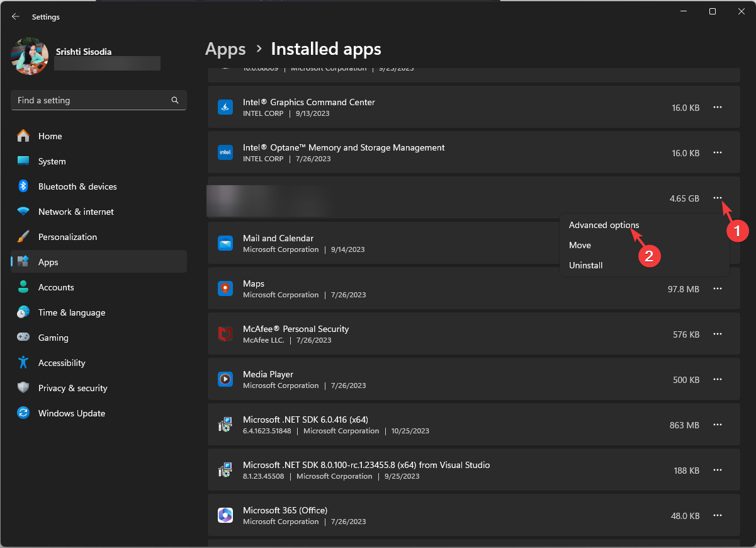Select Move in the context menu
This screenshot has width=756, height=548.
point(580,245)
